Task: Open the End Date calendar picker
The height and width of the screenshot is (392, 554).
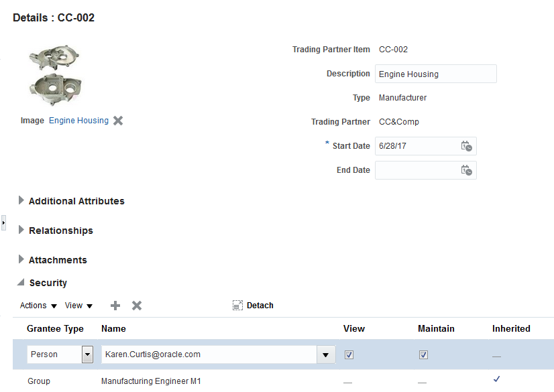Action: click(x=467, y=170)
